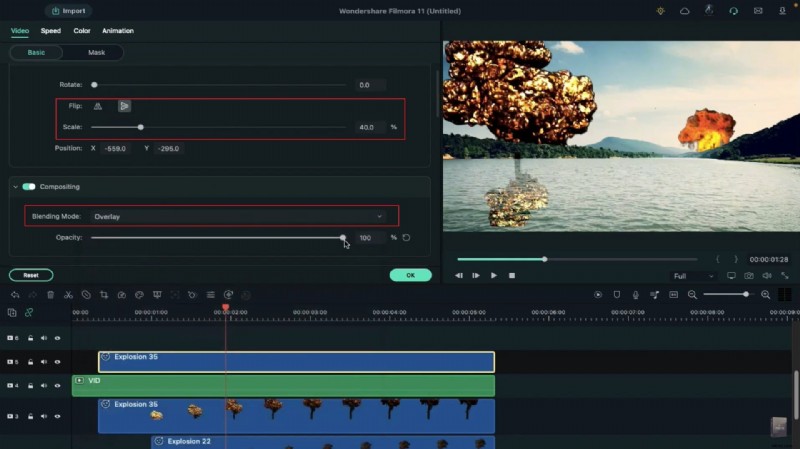Switch to the Animation tab
Screen dimensions: 800x449
pyautogui.click(x=118, y=31)
